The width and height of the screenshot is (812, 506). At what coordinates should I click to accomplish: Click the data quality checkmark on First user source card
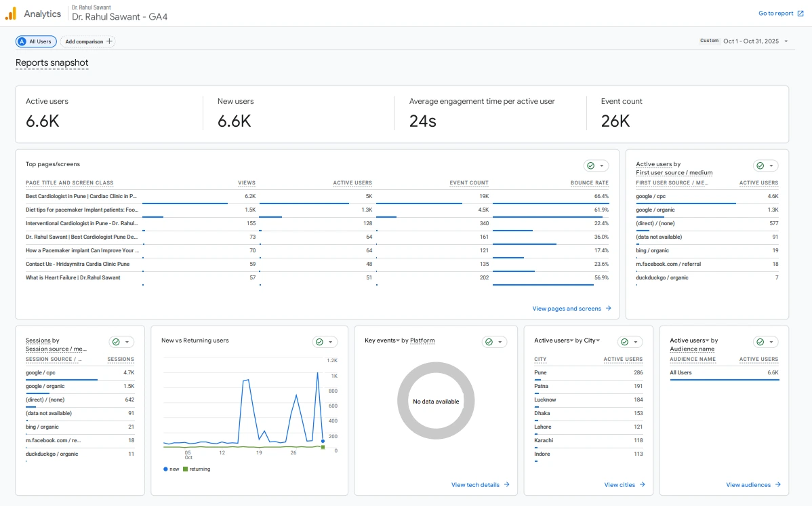pyautogui.click(x=760, y=166)
